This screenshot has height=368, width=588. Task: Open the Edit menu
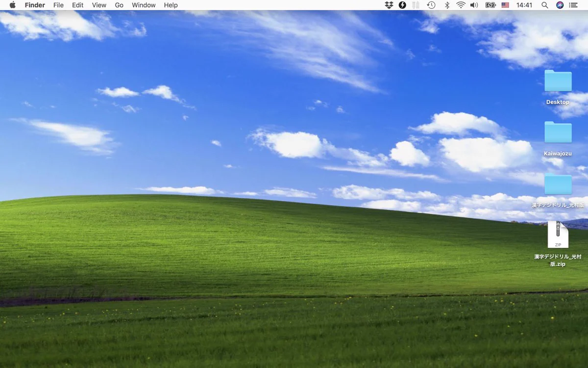[x=77, y=5]
